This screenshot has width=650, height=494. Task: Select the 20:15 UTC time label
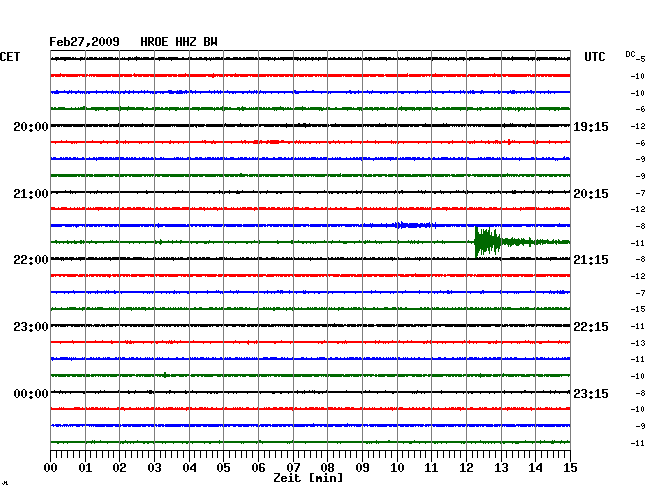pyautogui.click(x=591, y=194)
